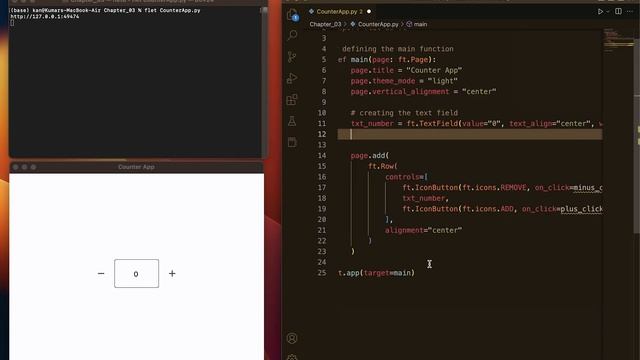
Task: Click 't.app(target=main)' on line 25
Action: [376, 273]
